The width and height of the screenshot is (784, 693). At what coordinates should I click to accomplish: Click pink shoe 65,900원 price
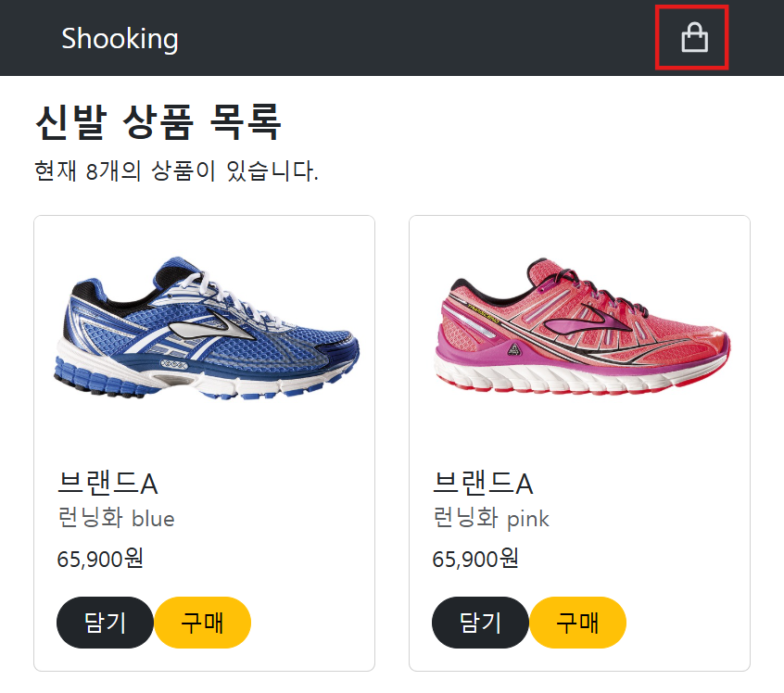475,559
